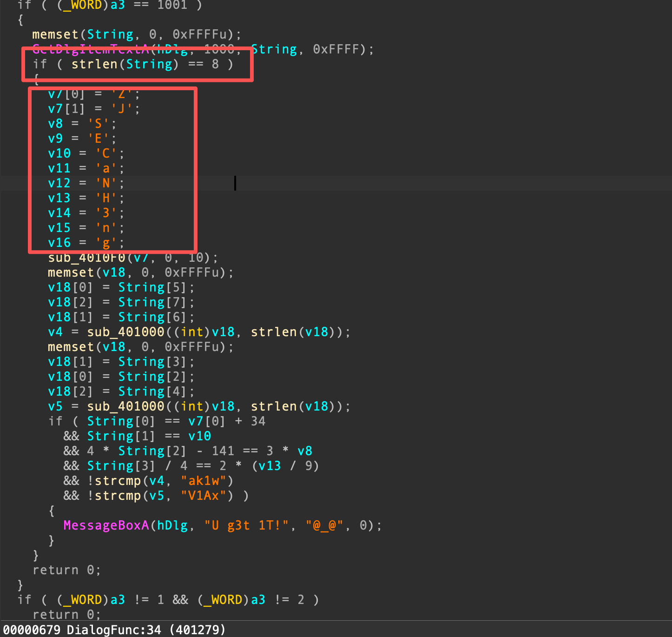Click v18[0] = String[5] line
Image resolution: width=672 pixels, height=637 pixels.
(x=121, y=287)
